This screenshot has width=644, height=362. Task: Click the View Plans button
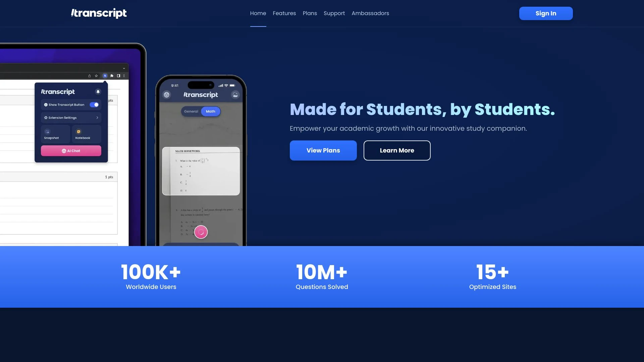(x=323, y=150)
